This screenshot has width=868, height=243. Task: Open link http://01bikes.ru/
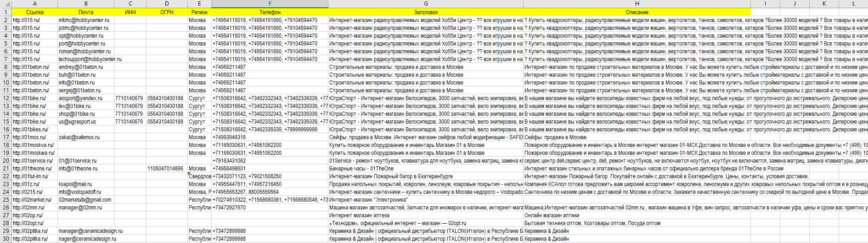(x=31, y=130)
